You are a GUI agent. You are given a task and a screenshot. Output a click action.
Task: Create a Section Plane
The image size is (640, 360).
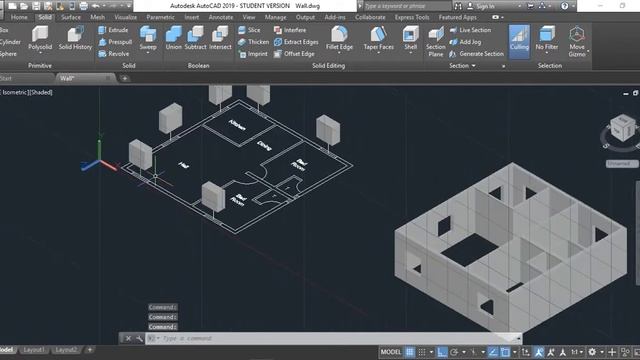click(x=436, y=41)
